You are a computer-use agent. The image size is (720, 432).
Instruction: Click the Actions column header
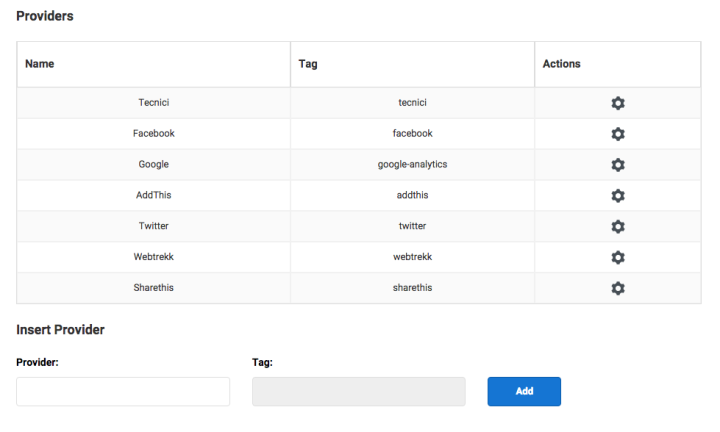coord(561,64)
